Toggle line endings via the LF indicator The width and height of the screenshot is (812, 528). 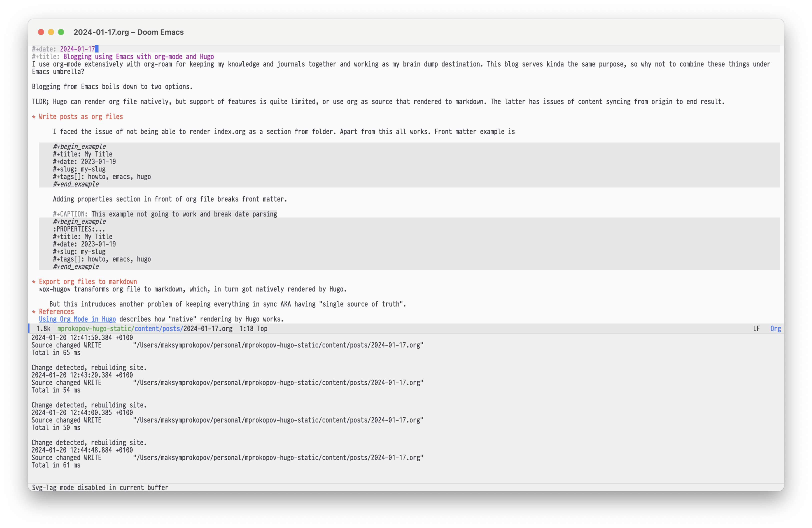point(757,328)
